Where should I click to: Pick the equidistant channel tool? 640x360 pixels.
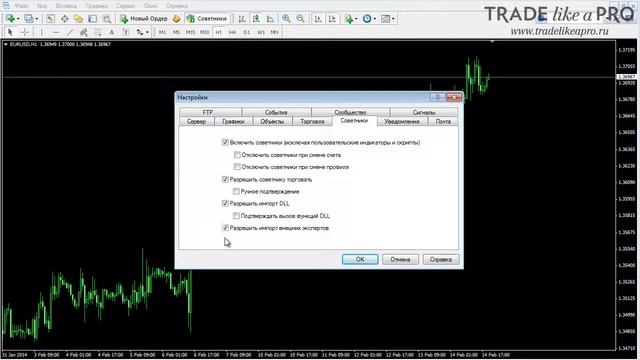coord(84,32)
